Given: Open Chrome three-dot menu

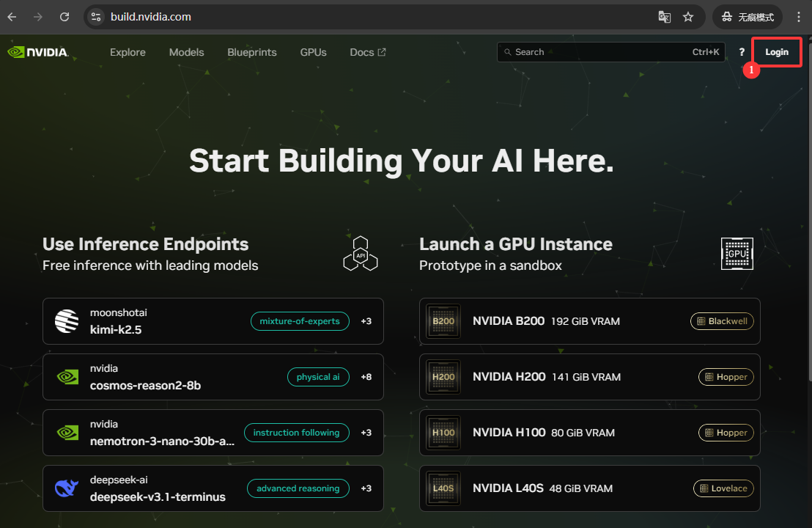Looking at the screenshot, I should tap(799, 16).
